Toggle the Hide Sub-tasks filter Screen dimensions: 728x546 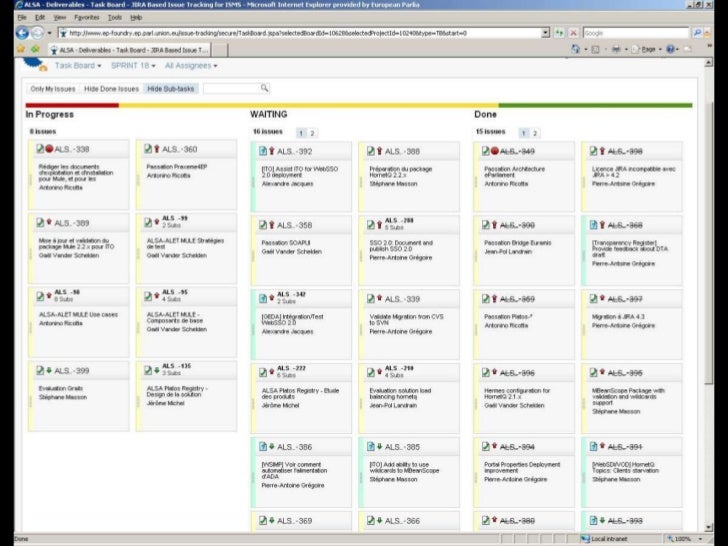[171, 89]
